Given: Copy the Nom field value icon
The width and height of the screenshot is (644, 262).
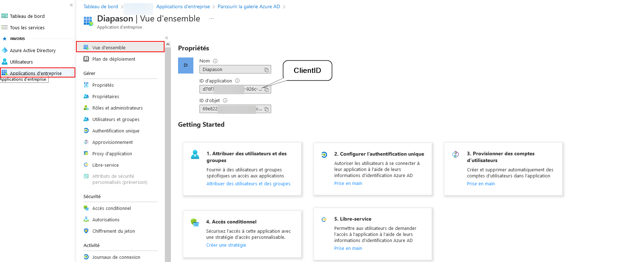Looking at the screenshot, I should tap(267, 70).
